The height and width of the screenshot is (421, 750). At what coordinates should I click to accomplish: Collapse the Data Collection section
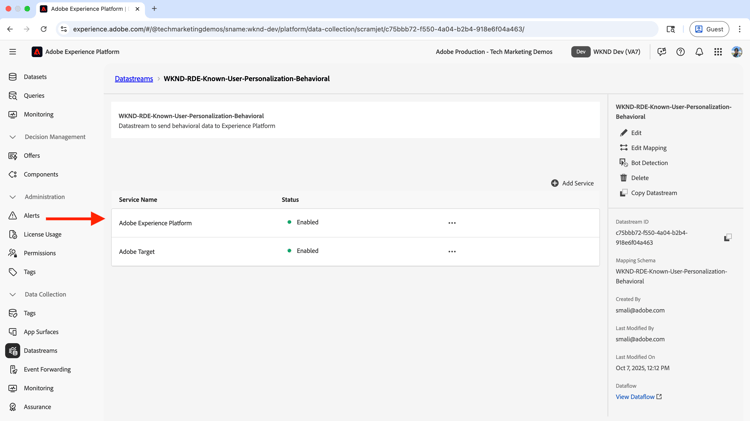coord(13,294)
